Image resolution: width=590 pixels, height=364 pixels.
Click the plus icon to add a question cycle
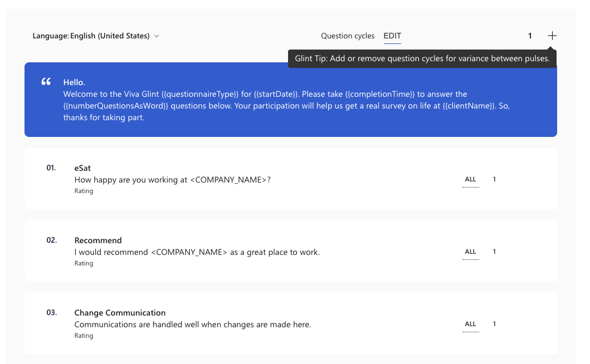point(552,36)
